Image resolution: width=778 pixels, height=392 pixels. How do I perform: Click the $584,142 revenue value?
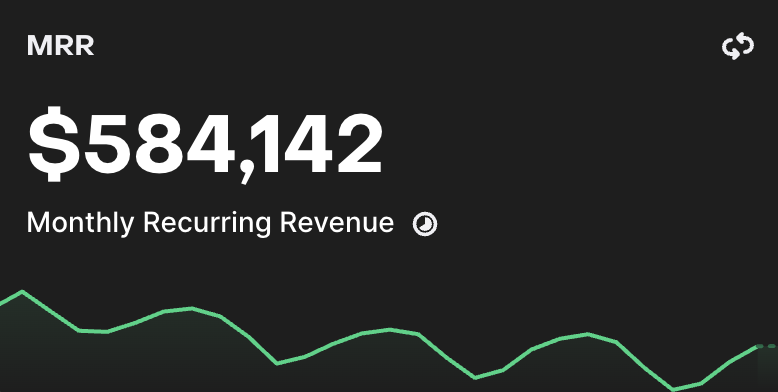coord(205,144)
